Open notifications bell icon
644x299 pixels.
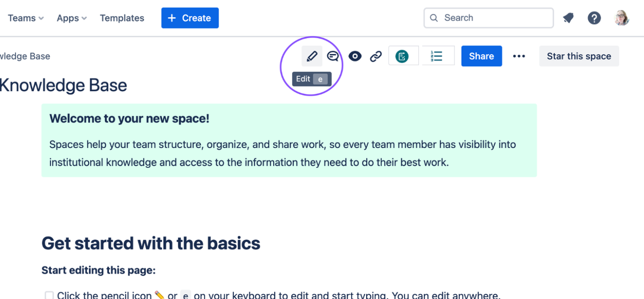click(569, 18)
